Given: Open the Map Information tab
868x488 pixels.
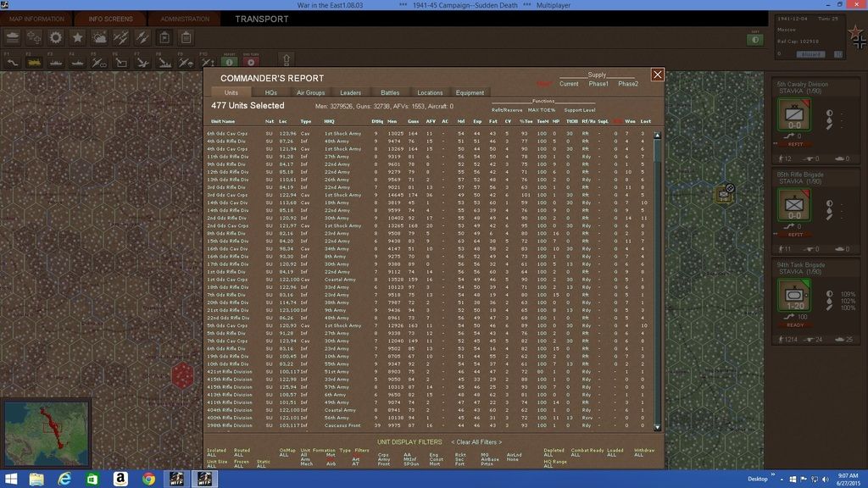Looking at the screenshot, I should pos(36,19).
